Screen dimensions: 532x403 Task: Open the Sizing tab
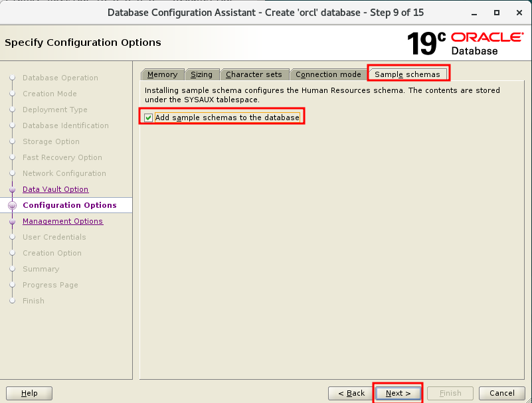click(201, 74)
